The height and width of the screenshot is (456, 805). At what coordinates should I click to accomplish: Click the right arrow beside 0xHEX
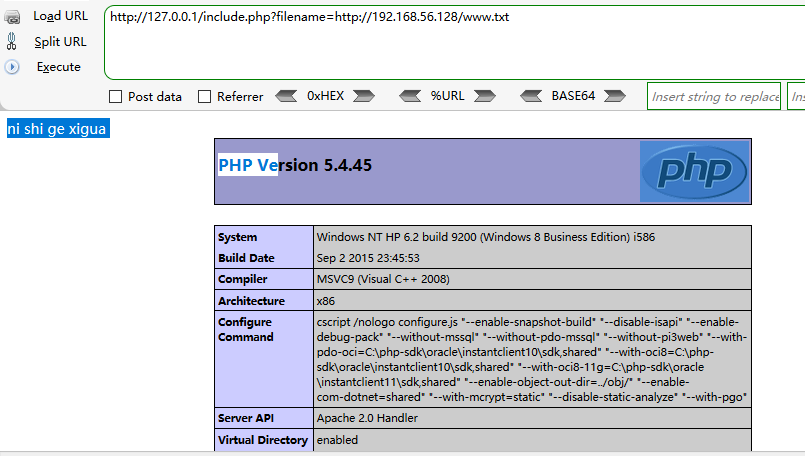pyautogui.click(x=364, y=96)
